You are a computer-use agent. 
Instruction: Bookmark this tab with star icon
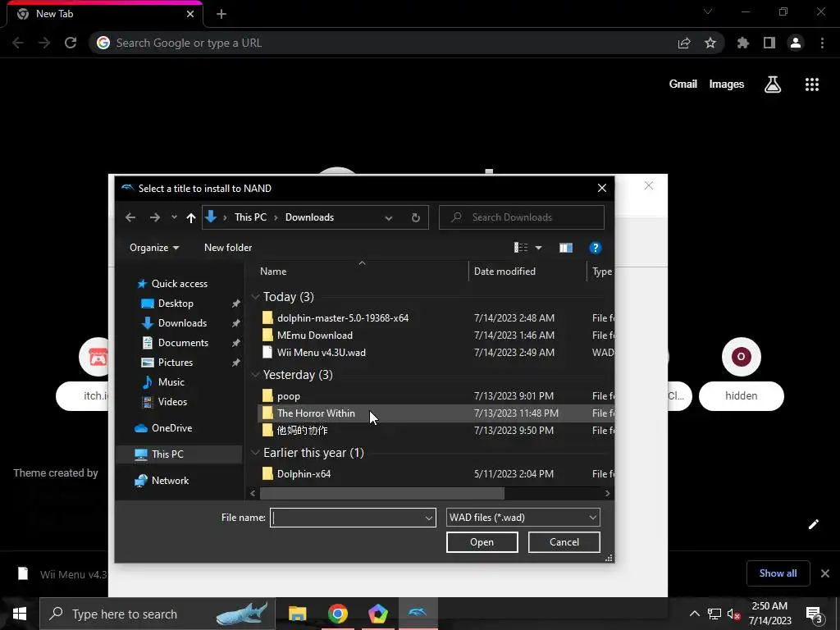point(710,43)
